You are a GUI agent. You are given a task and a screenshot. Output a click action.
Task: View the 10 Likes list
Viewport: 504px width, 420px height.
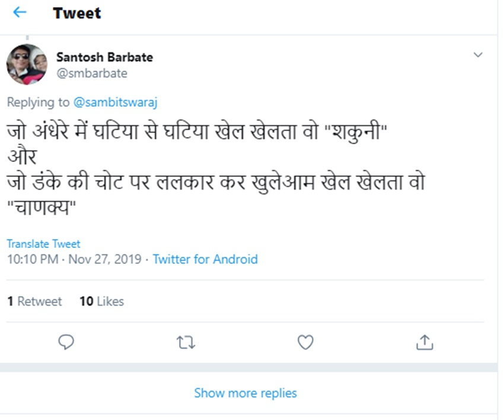[x=101, y=301]
